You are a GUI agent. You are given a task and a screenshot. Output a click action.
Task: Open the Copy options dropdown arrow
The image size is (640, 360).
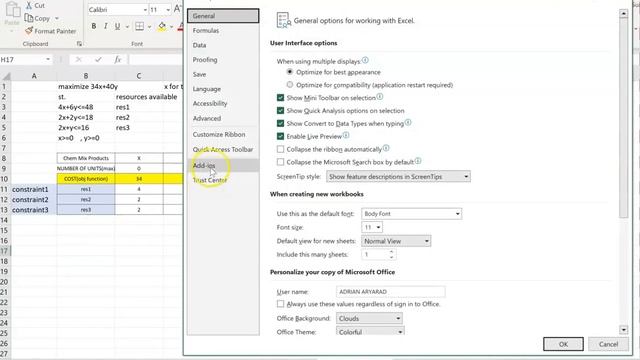tap(57, 18)
